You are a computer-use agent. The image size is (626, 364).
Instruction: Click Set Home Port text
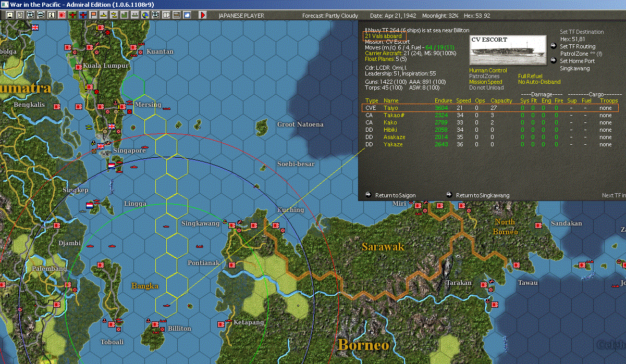coord(577,61)
